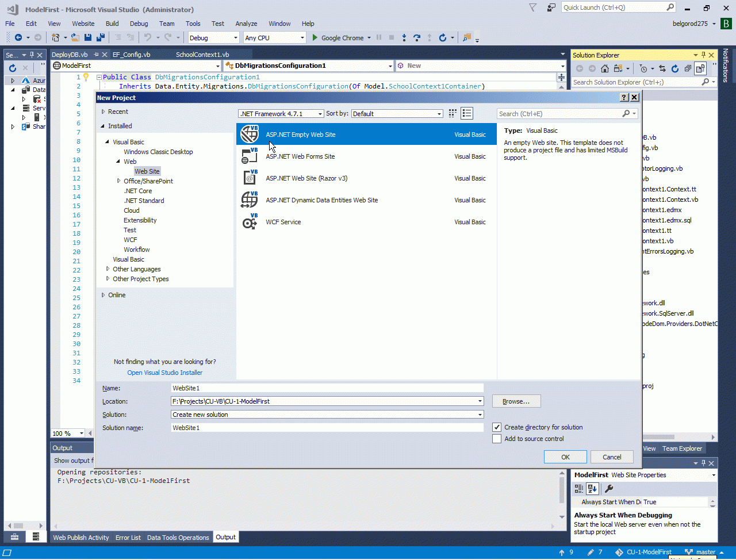Open the Team Explorer tab
Screen dimensions: 736x560
(683, 448)
